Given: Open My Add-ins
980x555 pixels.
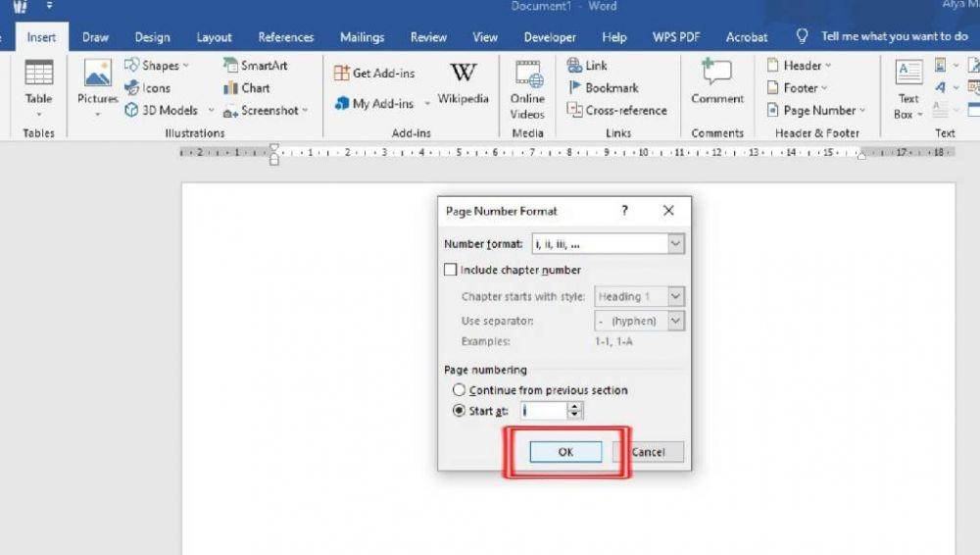Looking at the screenshot, I should coord(374,103).
